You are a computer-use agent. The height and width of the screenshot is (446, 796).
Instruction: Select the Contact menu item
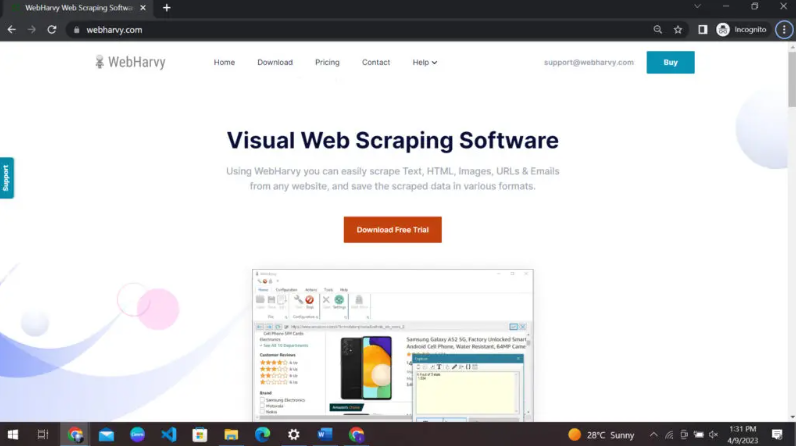(376, 62)
